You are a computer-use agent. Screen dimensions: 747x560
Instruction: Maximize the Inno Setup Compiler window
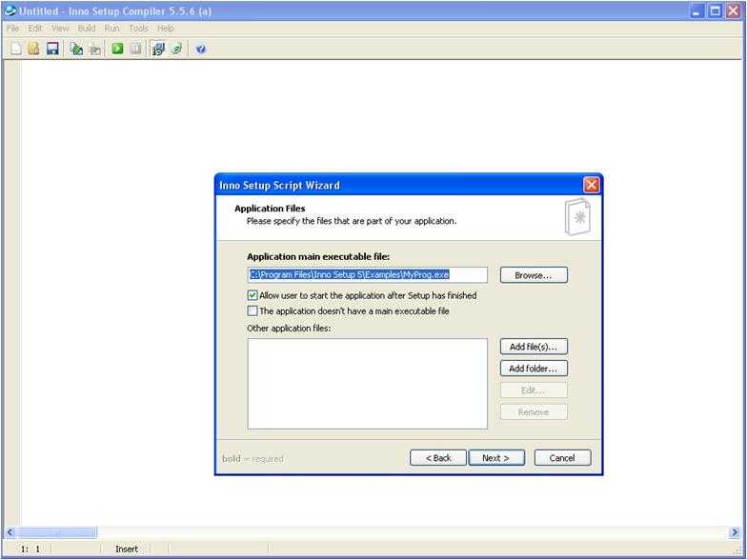[x=715, y=11]
